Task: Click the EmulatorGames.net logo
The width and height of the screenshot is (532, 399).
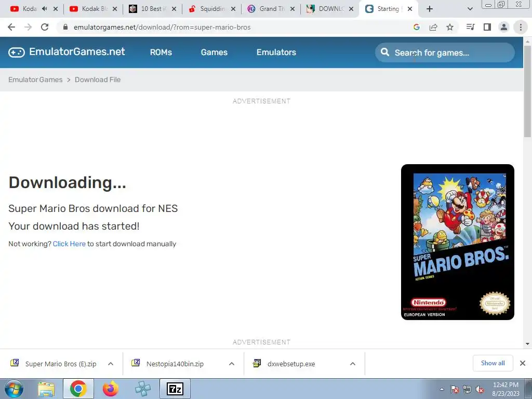Action: point(66,52)
